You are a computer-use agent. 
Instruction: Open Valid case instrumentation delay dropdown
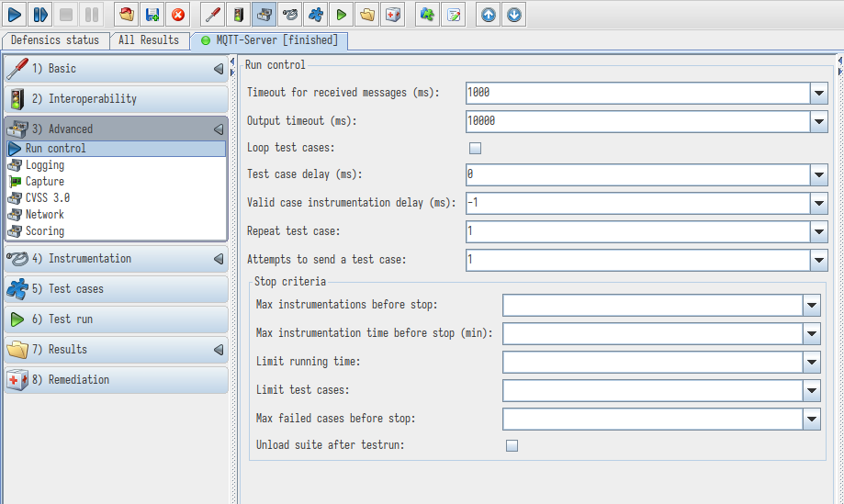click(818, 203)
